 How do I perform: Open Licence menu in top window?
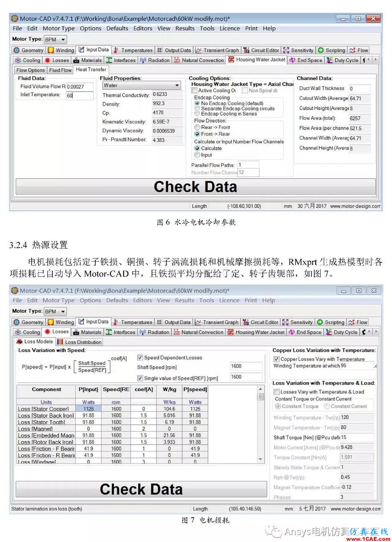pos(230,28)
